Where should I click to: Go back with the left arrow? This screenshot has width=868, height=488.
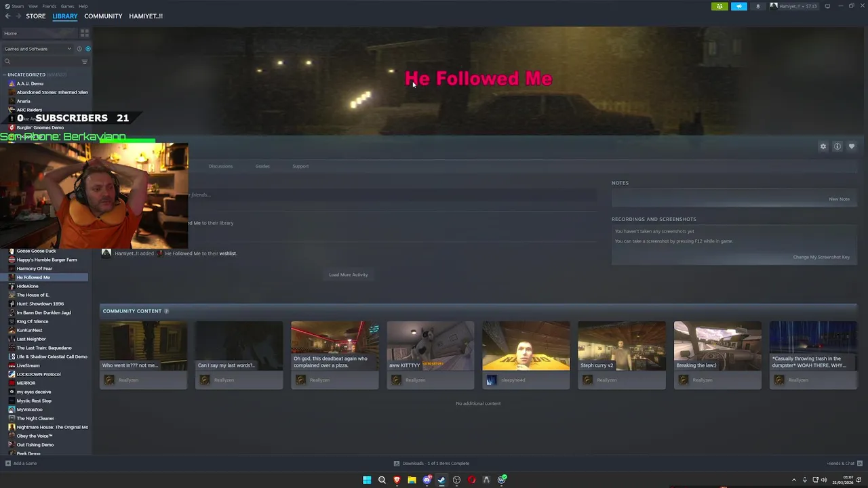tap(7, 16)
